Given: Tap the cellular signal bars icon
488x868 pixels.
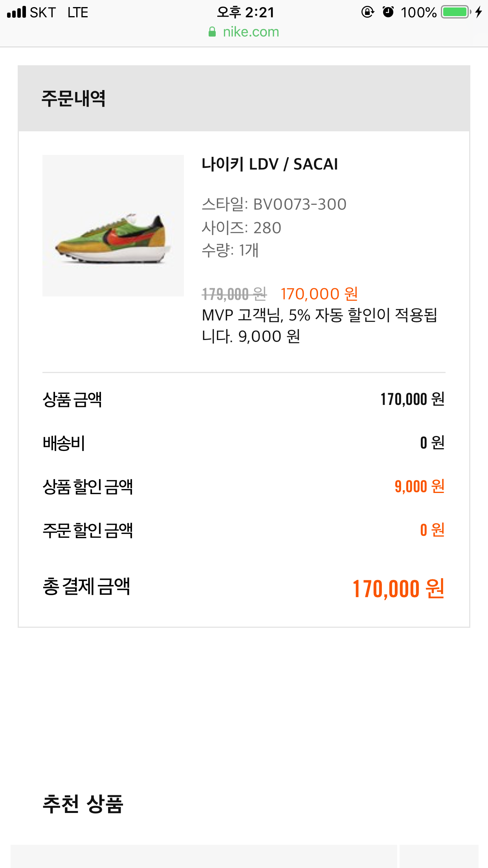Looking at the screenshot, I should [17, 12].
